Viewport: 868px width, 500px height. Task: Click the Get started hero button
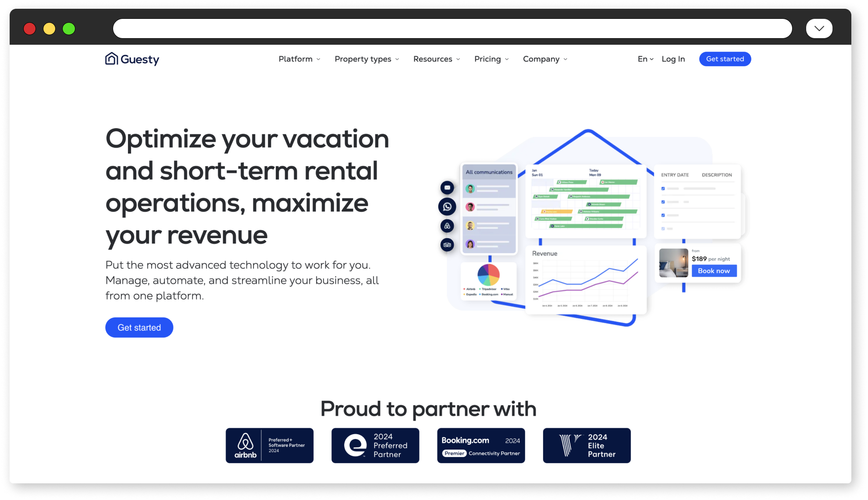[x=139, y=327]
